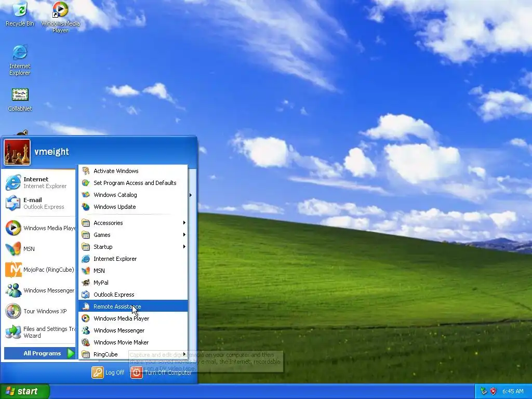The width and height of the screenshot is (532, 399).
Task: Open MSN in the left Start pane
Action: click(x=39, y=249)
